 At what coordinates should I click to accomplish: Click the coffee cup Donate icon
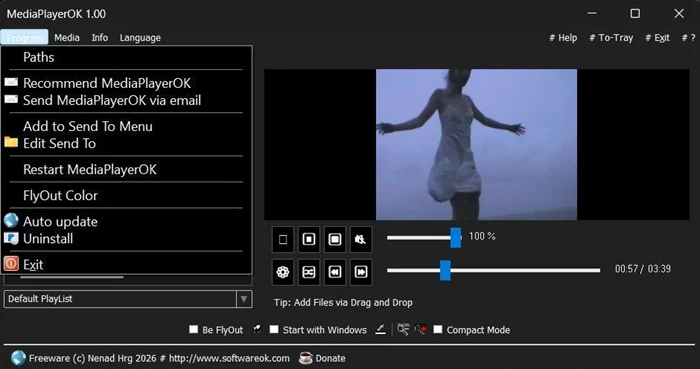pyautogui.click(x=306, y=358)
